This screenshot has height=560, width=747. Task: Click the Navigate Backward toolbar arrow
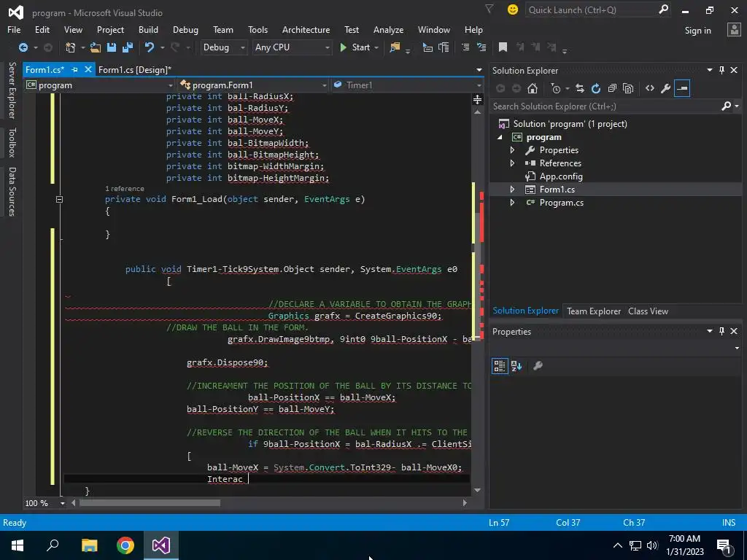pyautogui.click(x=23, y=47)
